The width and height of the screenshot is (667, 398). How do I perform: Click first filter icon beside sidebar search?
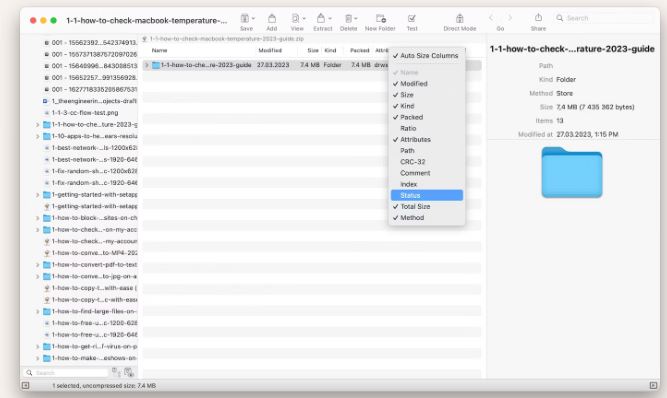click(x=116, y=372)
